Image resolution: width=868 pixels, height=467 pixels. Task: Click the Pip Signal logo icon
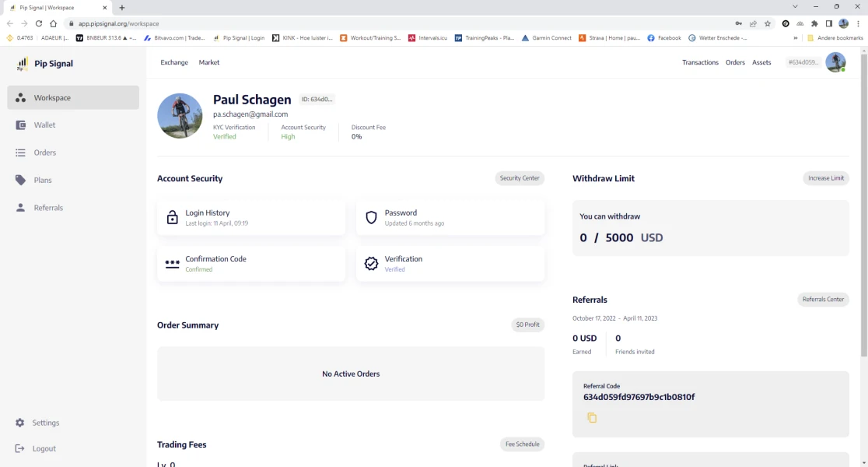(22, 64)
